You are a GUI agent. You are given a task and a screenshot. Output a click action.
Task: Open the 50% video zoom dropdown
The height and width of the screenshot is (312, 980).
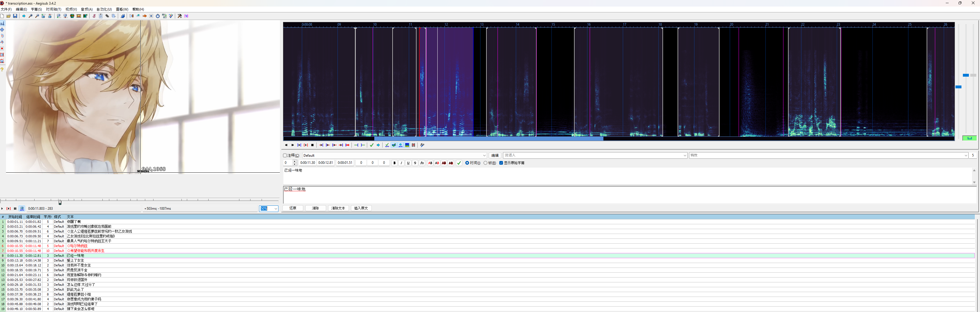pyautogui.click(x=275, y=209)
